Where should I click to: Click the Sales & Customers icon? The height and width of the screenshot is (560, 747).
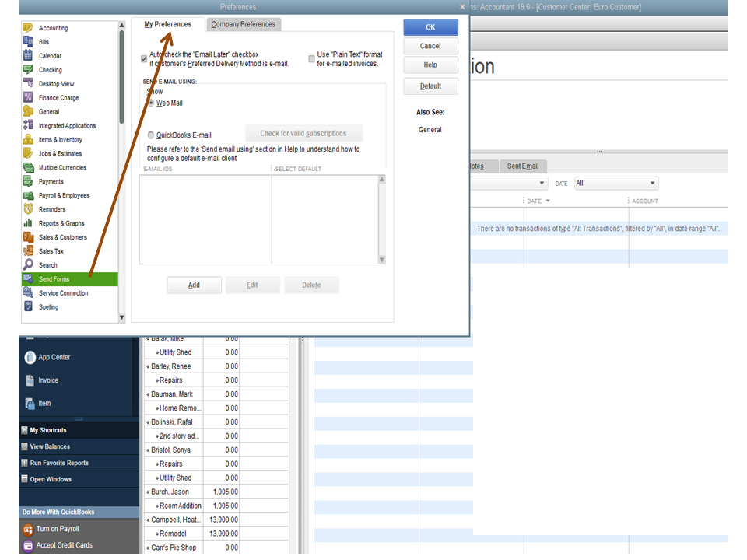click(x=28, y=236)
